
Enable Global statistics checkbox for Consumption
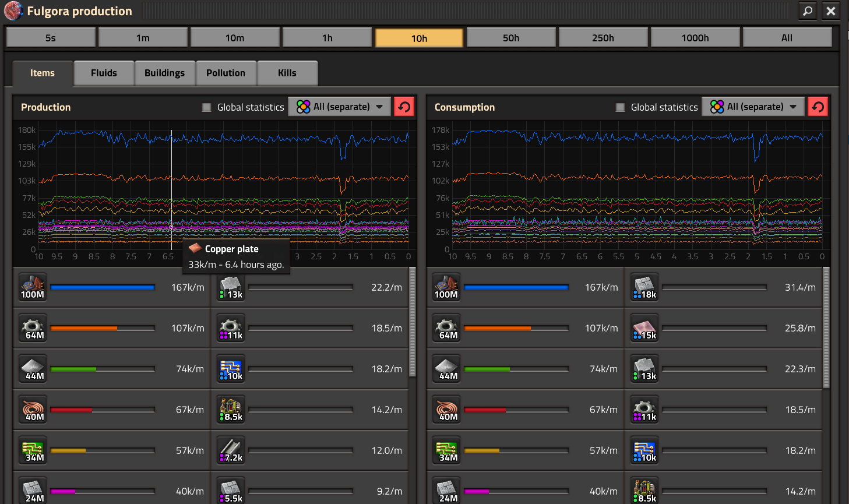pyautogui.click(x=620, y=107)
